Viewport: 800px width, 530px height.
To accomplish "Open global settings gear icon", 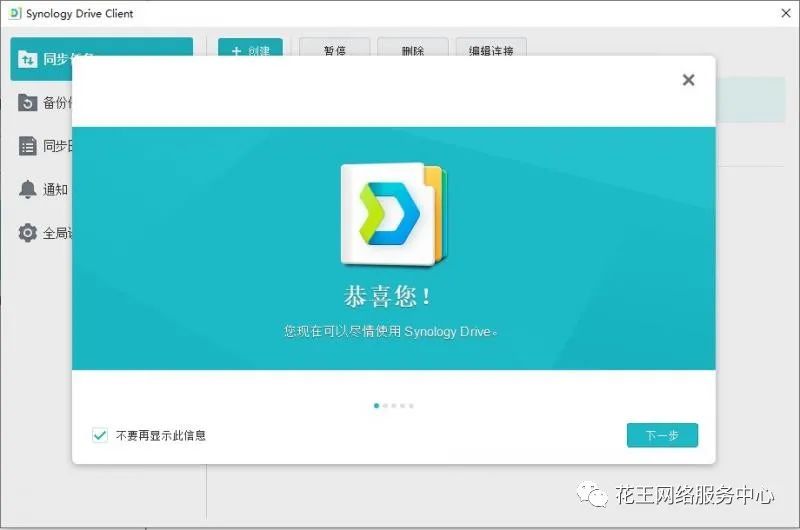I will 28,233.
